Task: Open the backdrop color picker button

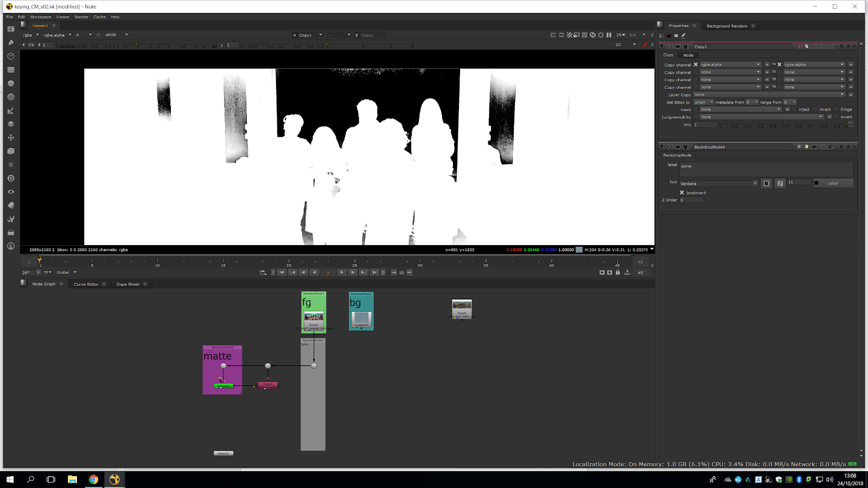Action: pos(833,183)
